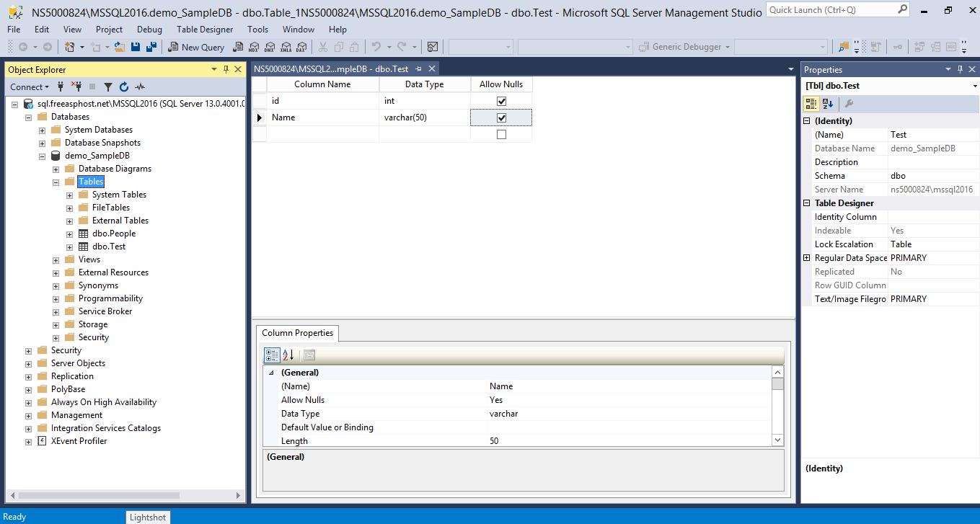Expand Regular Data Space property

[x=807, y=258]
